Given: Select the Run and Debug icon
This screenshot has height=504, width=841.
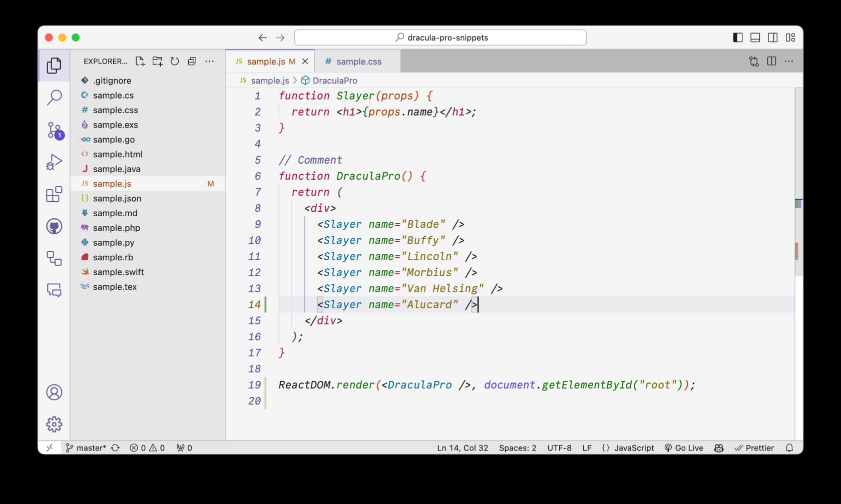Looking at the screenshot, I should (54, 162).
